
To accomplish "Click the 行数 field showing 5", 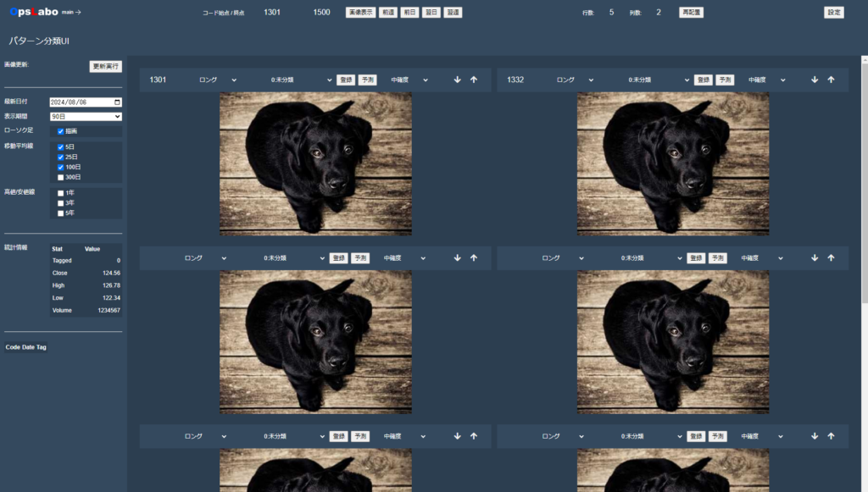I will tap(612, 12).
